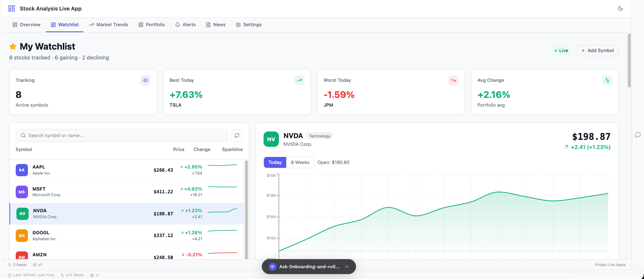Image resolution: width=644 pixels, height=279 pixels.
Task: Click the Open: $190.80 label
Action: (333, 162)
